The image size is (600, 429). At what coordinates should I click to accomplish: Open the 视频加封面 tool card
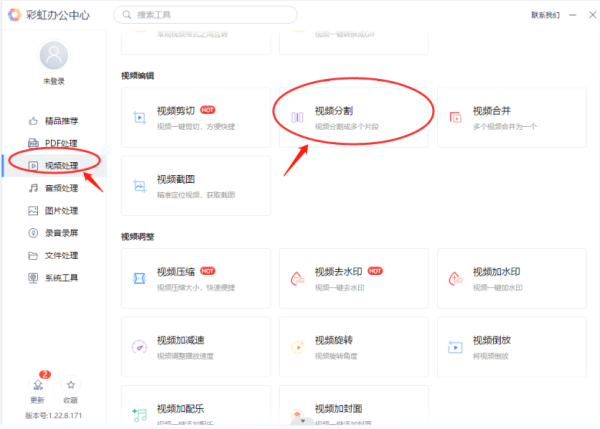pyautogui.click(x=354, y=405)
